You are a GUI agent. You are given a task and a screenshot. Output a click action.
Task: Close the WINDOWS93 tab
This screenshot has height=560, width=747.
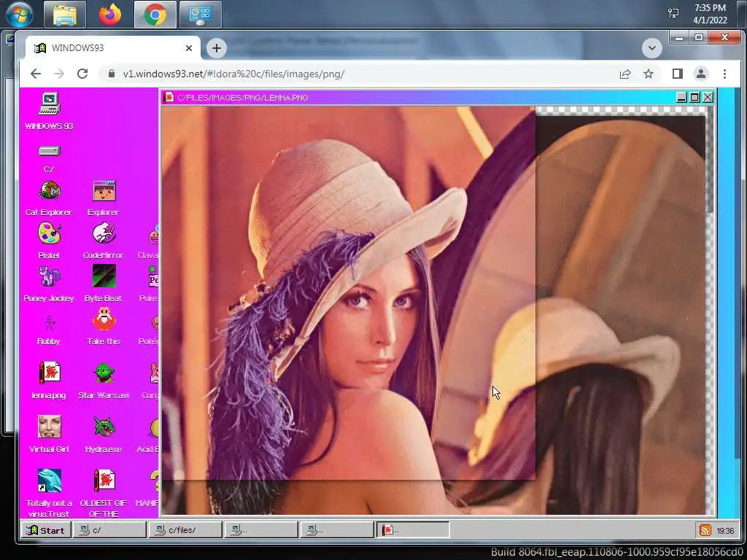click(189, 48)
